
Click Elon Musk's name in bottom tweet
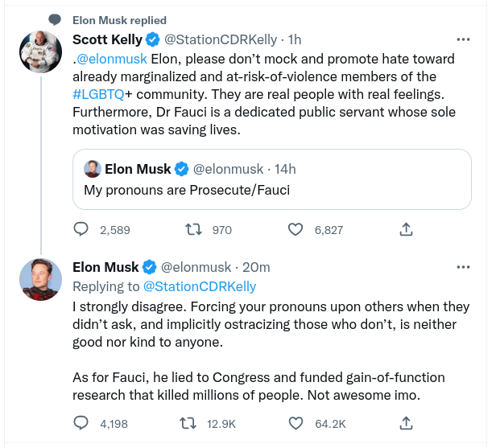tap(106, 267)
